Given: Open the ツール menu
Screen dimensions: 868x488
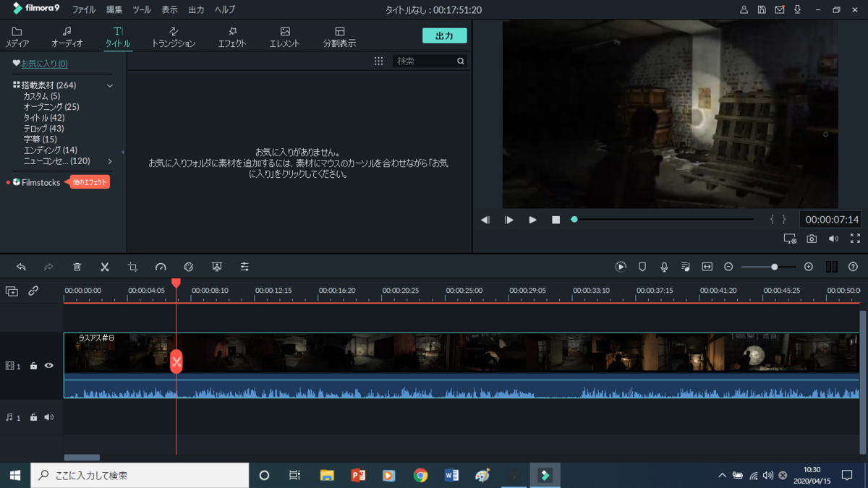Looking at the screenshot, I should coord(142,10).
